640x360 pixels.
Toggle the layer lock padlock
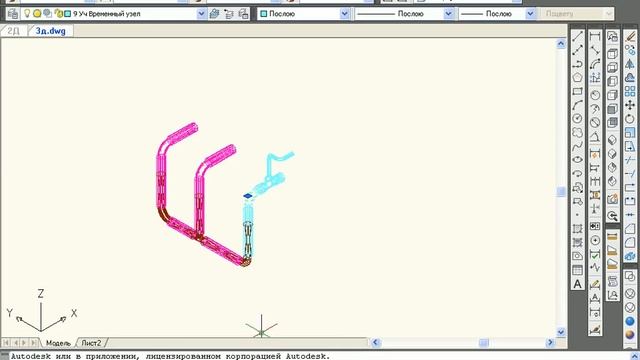(x=58, y=13)
